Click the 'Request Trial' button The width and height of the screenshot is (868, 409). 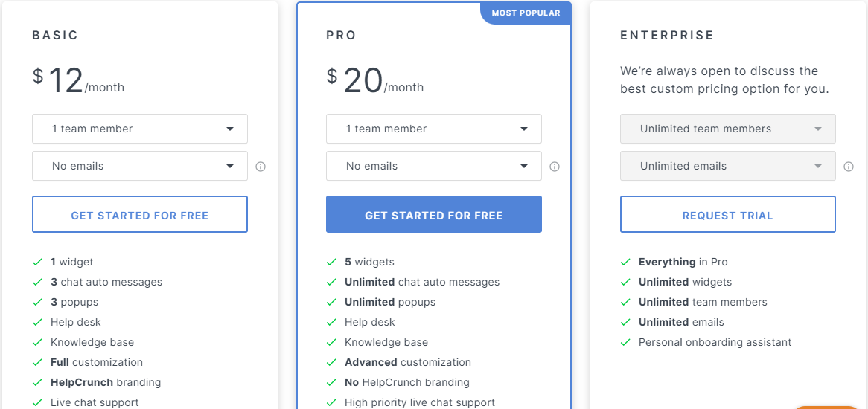point(727,214)
